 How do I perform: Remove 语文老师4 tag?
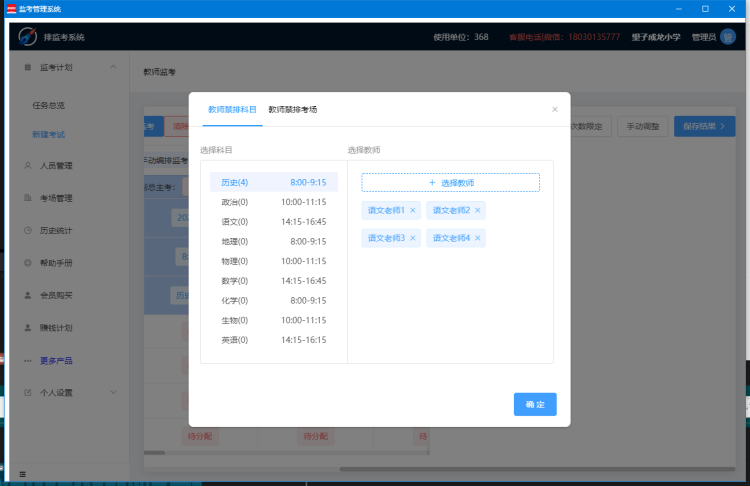coord(477,238)
